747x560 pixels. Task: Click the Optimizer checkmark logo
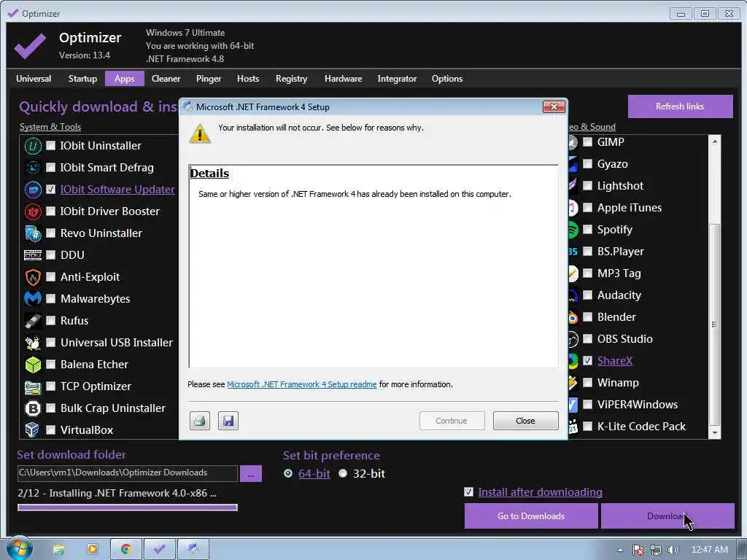click(30, 46)
